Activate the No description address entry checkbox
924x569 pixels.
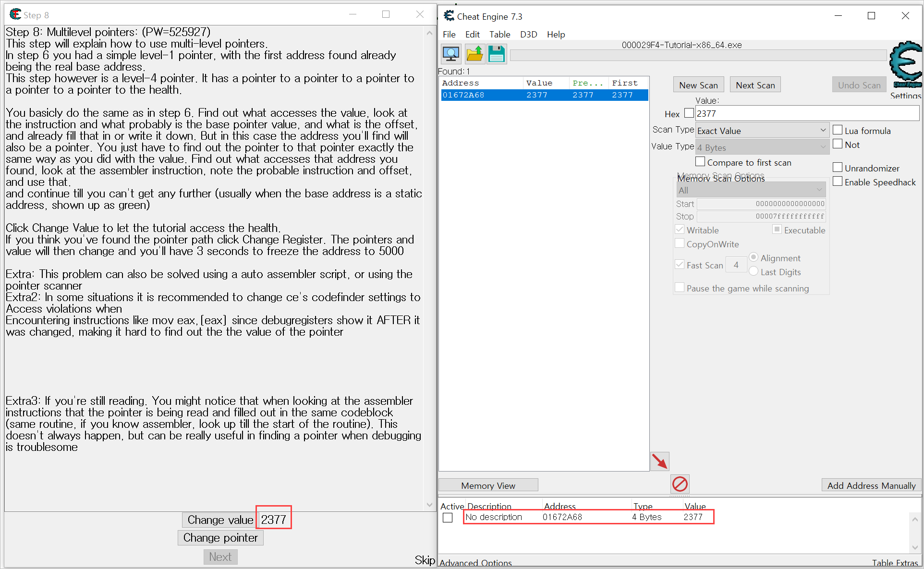448,518
